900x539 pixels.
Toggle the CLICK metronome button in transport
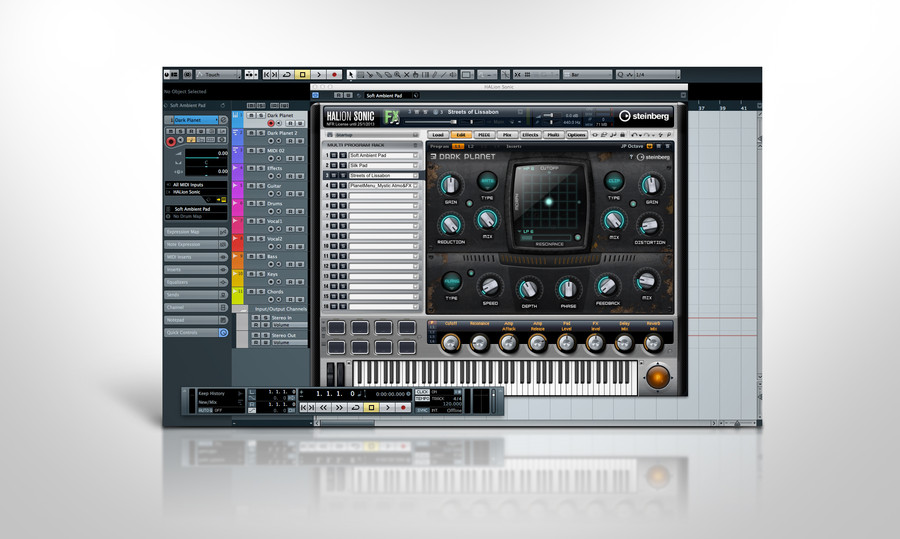(422, 392)
